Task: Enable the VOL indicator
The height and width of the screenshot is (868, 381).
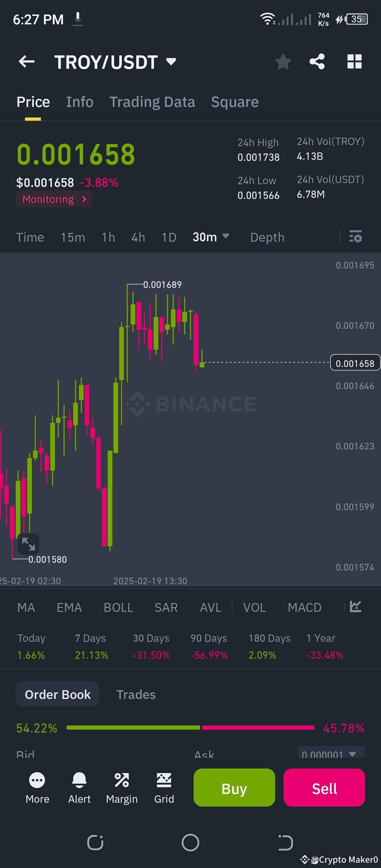Action: pos(254,607)
